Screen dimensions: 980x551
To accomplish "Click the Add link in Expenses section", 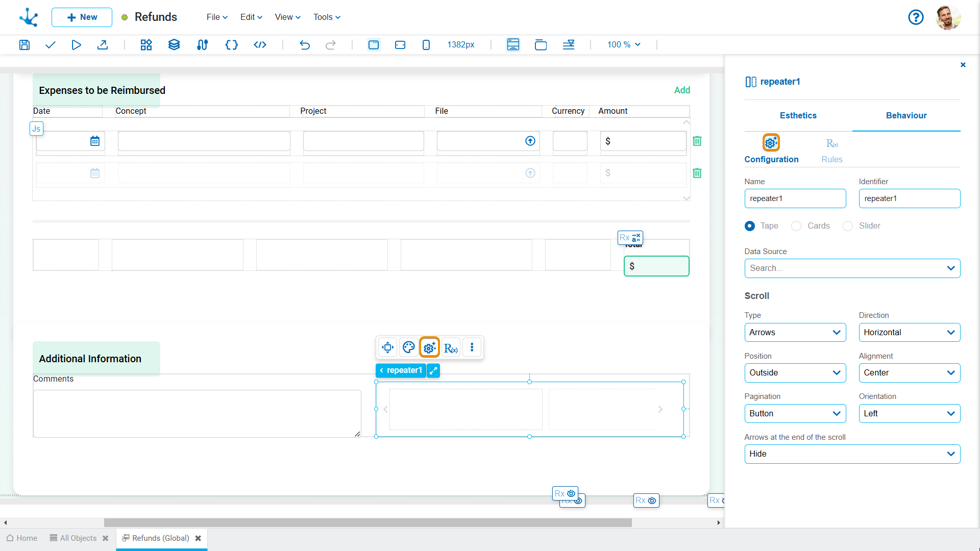I will (682, 90).
